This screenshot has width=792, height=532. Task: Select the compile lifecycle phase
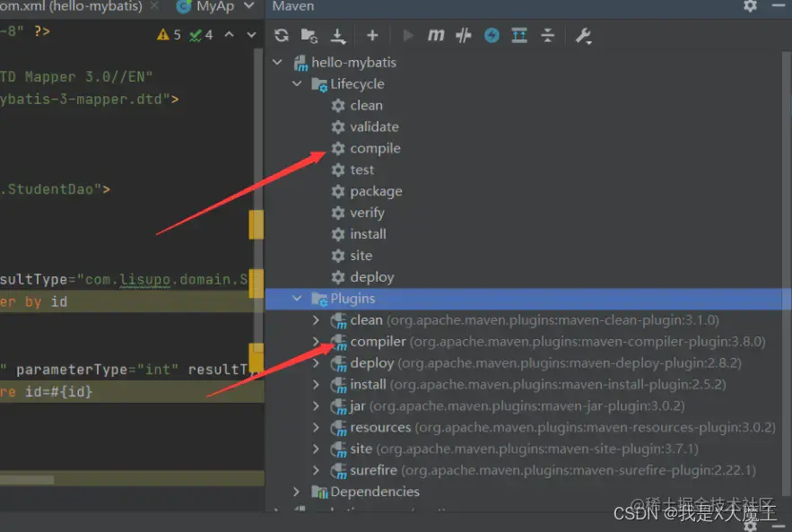375,148
